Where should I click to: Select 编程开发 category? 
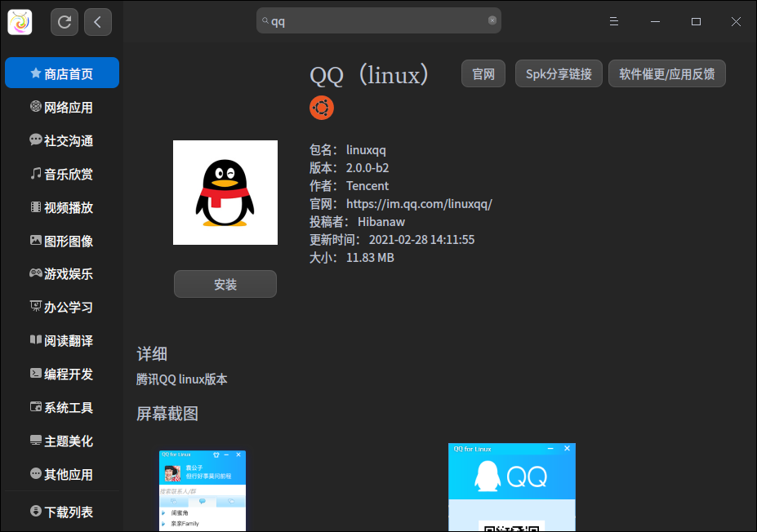click(x=62, y=374)
